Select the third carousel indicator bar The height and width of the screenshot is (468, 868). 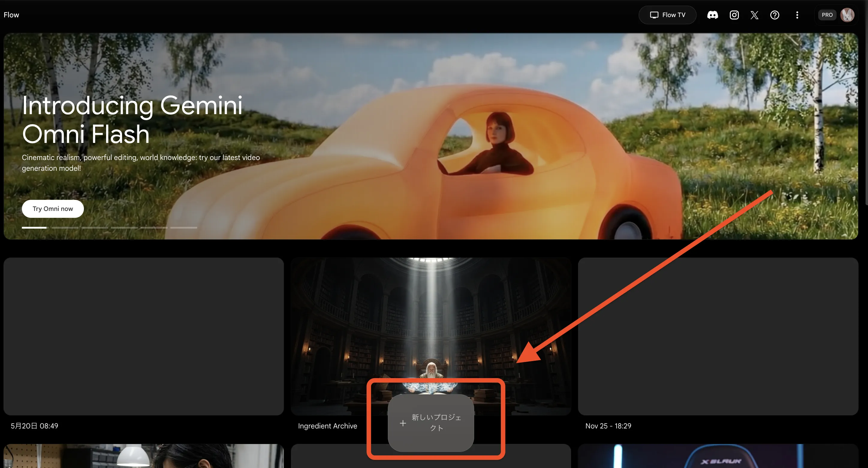pyautogui.click(x=95, y=228)
